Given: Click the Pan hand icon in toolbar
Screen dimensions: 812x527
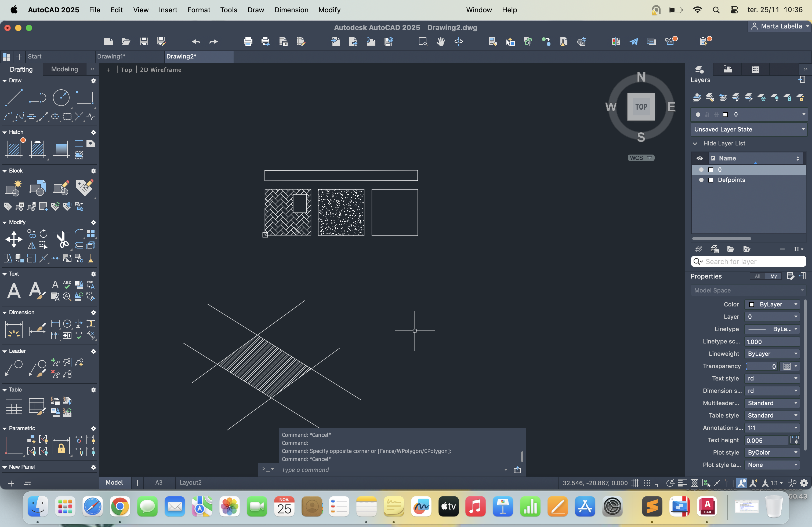Looking at the screenshot, I should click(x=440, y=42).
